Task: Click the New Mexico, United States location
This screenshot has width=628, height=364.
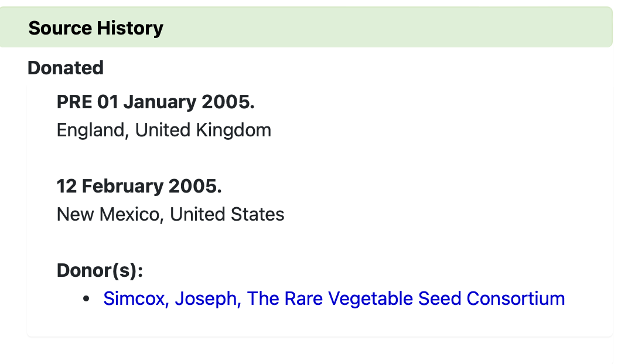Action: tap(170, 214)
